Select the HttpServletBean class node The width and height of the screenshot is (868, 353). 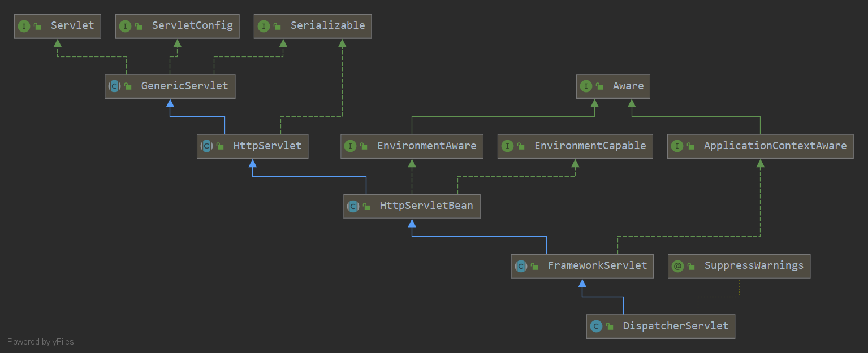(411, 206)
